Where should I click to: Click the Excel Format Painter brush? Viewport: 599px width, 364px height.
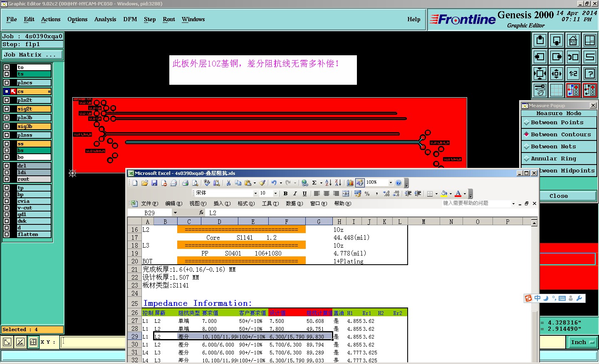[x=262, y=183]
